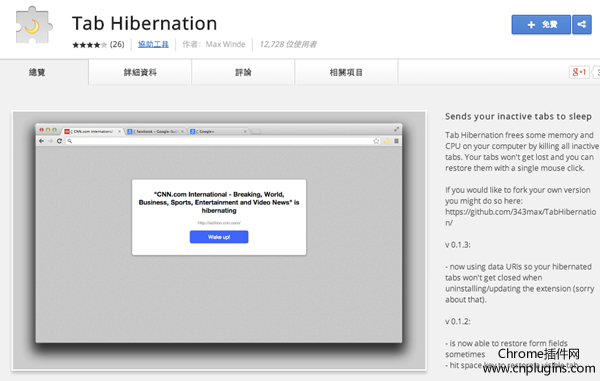This screenshot has height=381, width=600.
Task: Click the reload icon in preview browser
Action: click(59, 141)
